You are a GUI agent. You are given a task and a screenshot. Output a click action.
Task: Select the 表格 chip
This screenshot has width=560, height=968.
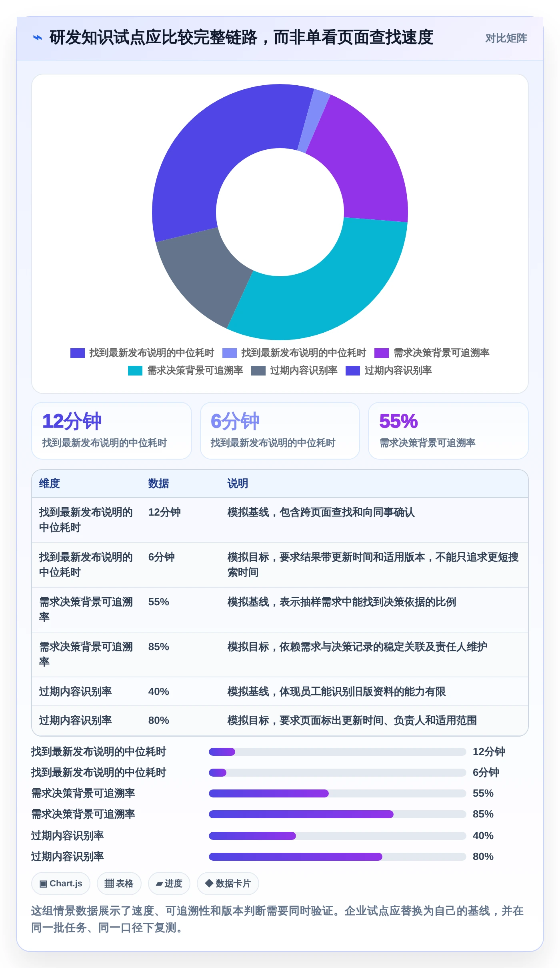tap(119, 884)
